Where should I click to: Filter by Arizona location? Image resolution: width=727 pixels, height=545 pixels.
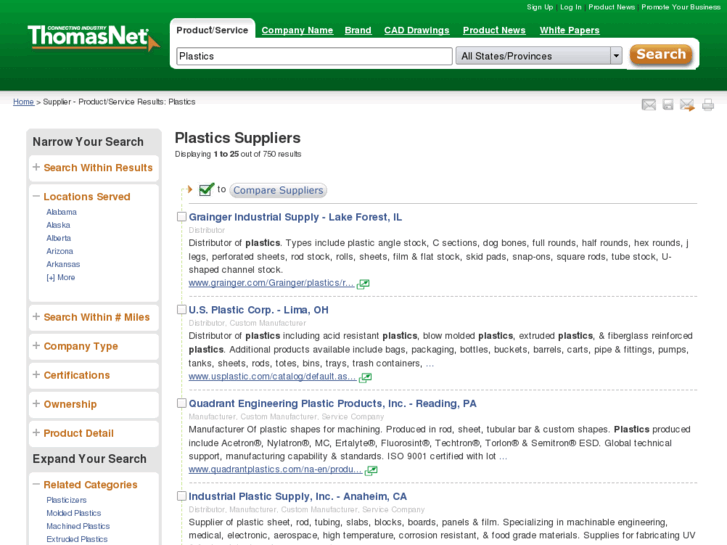click(60, 251)
